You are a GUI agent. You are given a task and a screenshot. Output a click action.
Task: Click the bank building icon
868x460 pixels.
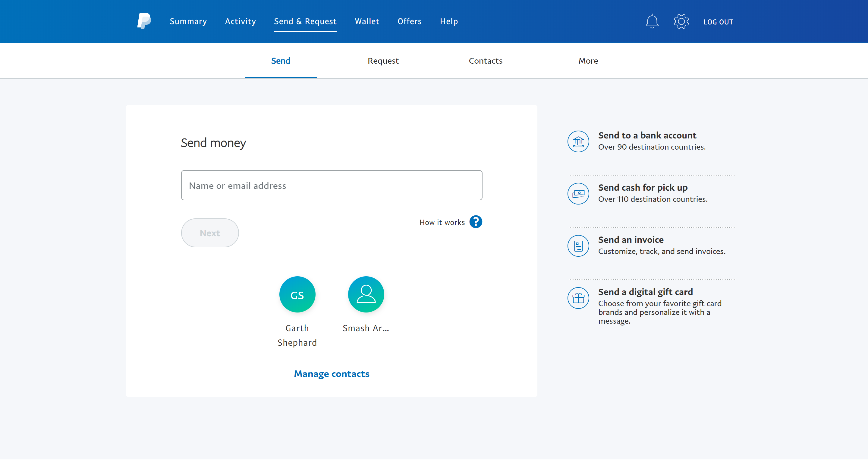(578, 142)
